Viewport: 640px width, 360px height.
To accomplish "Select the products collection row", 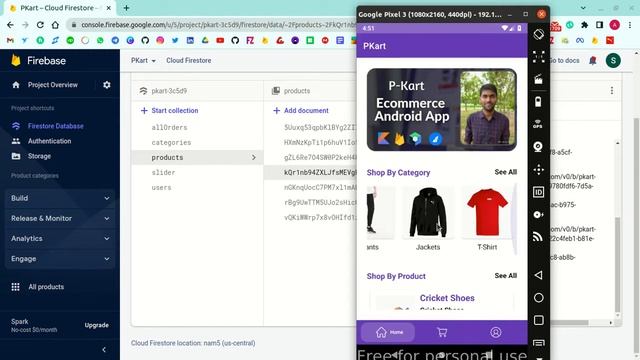I will [197, 158].
